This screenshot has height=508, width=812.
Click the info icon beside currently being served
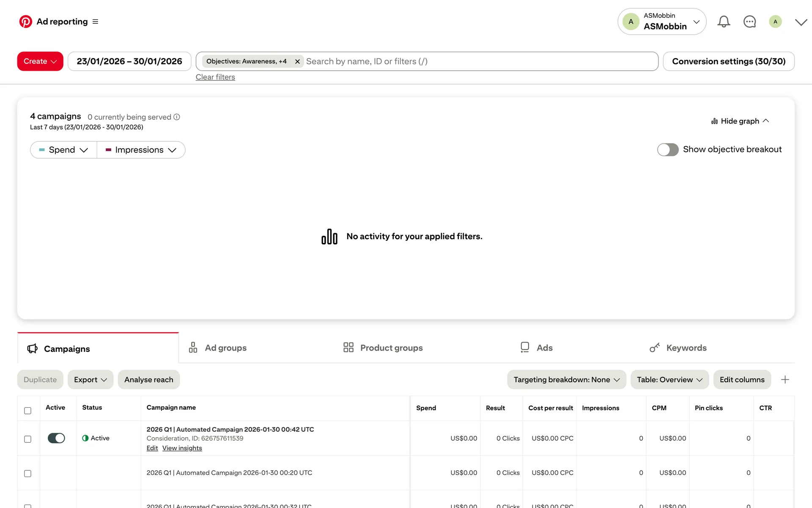[177, 117]
